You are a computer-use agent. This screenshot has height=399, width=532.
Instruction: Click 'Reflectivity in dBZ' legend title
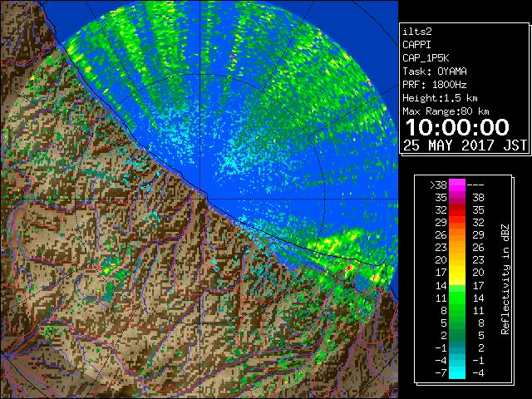coord(505,279)
